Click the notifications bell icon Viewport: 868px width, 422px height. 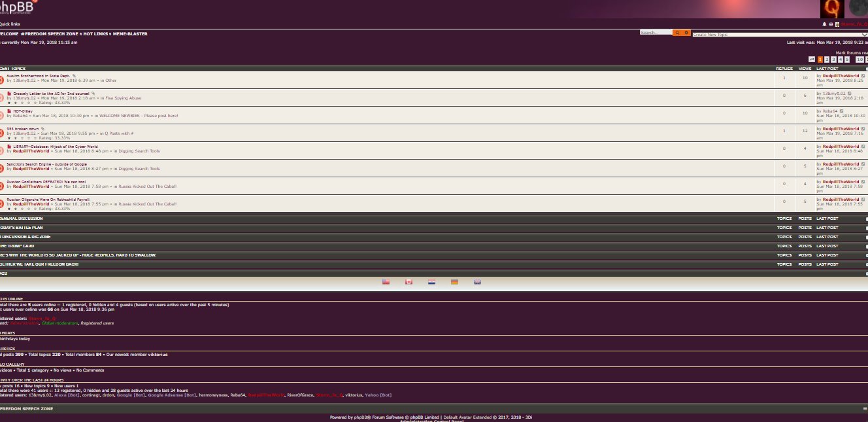825,24
